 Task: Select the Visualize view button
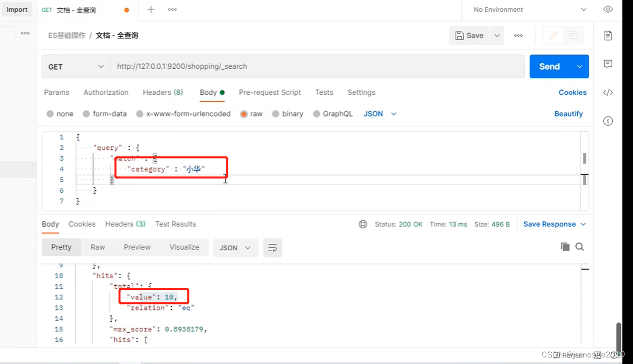coord(184,247)
